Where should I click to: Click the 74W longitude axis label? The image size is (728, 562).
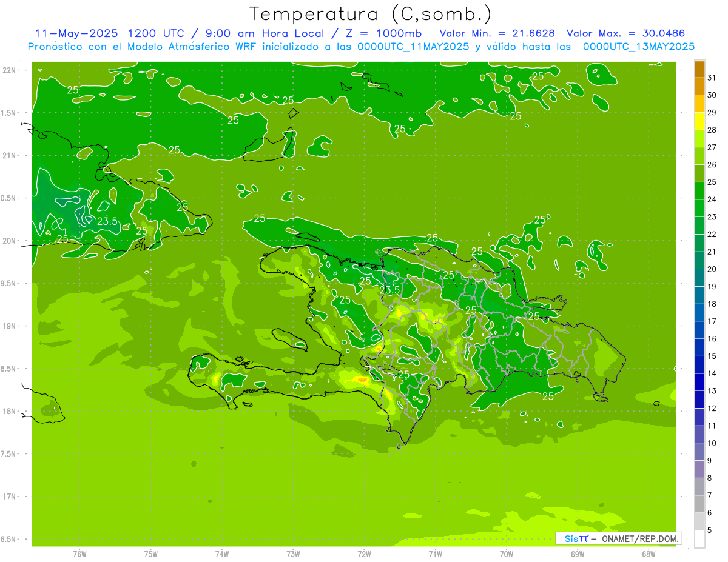tap(222, 554)
